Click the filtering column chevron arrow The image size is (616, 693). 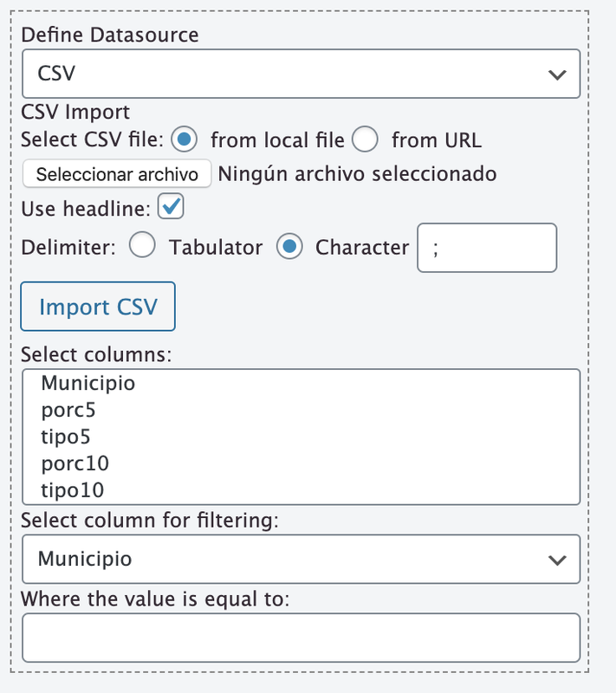[x=557, y=560]
